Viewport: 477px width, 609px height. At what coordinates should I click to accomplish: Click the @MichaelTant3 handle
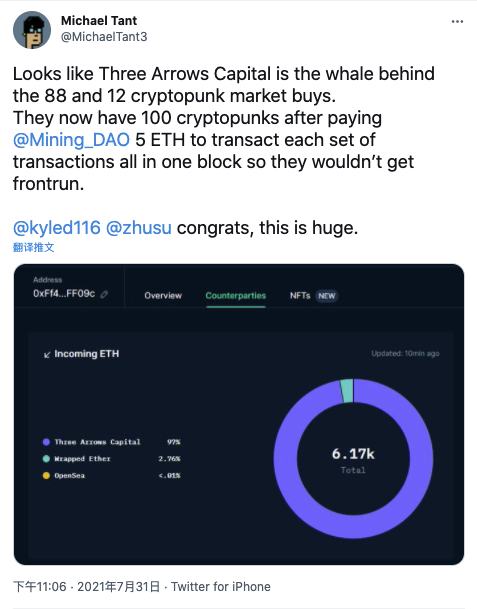(x=104, y=37)
